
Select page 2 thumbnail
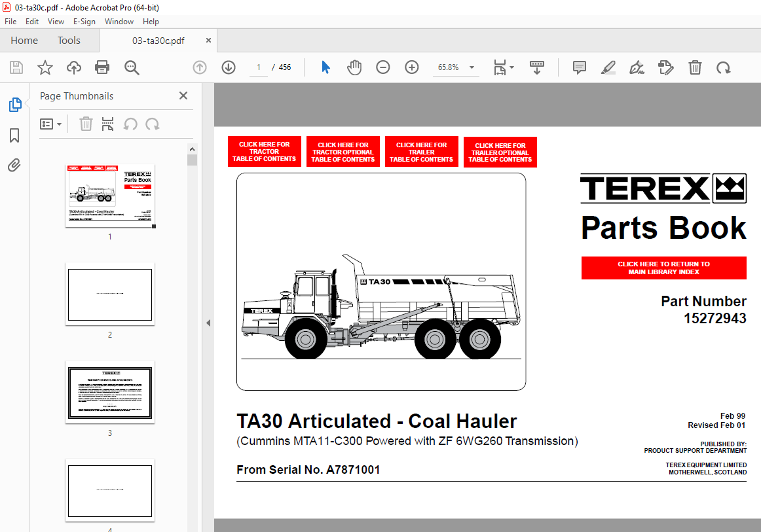coord(110,294)
